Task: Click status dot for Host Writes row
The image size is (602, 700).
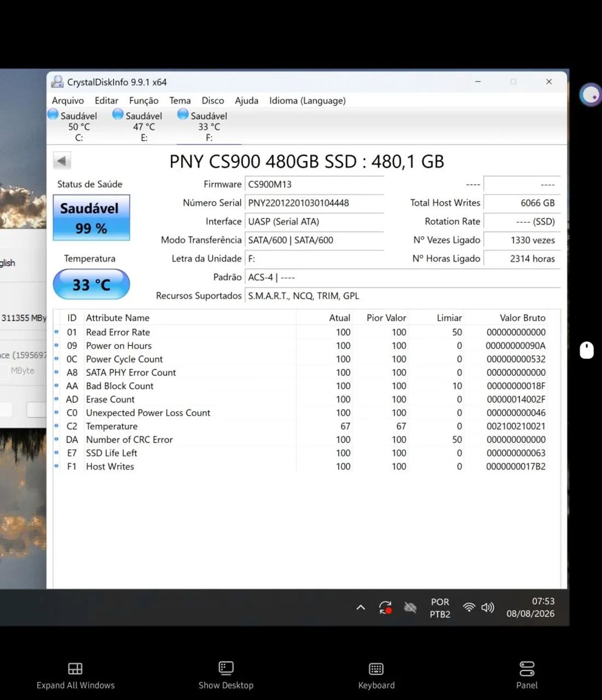Action: point(56,466)
